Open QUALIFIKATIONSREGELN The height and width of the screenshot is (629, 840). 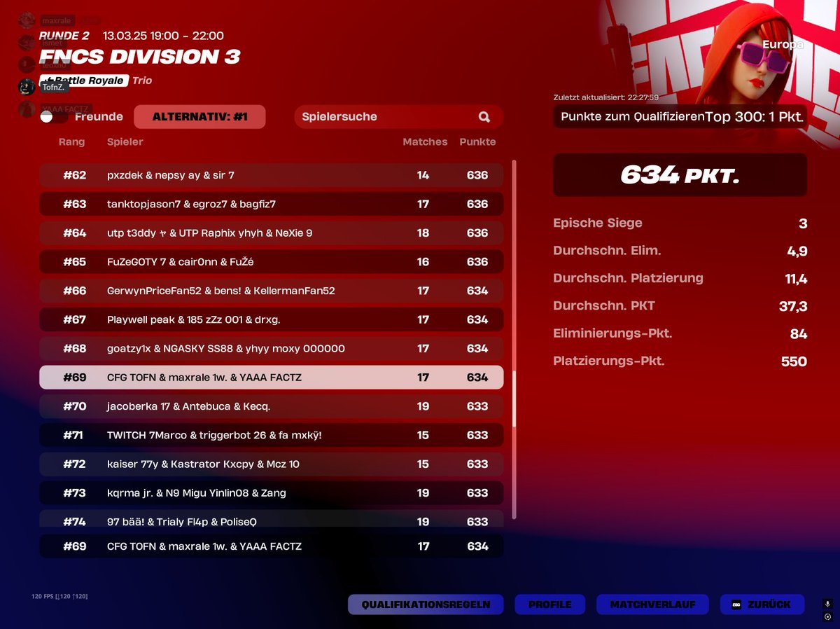pyautogui.click(x=426, y=604)
